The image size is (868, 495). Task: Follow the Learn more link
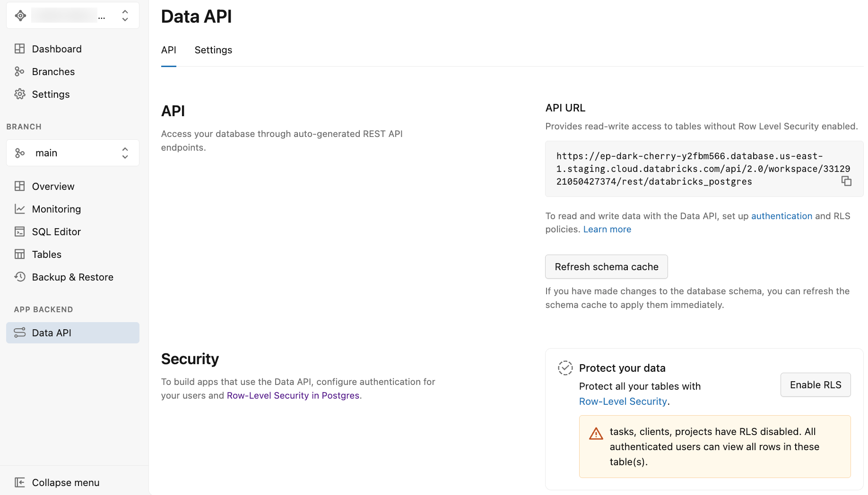click(x=607, y=229)
